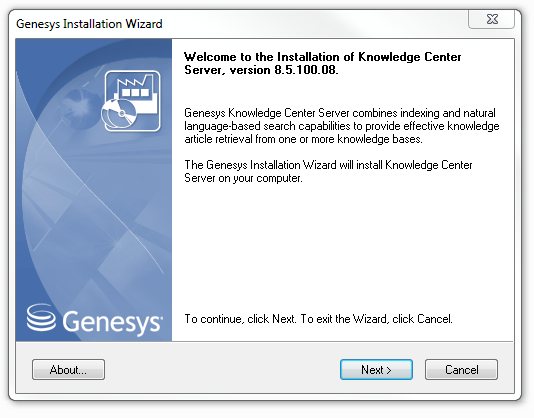Viewport: 534px width, 418px height.
Task: Click the Genesys stacked-rings logo symbol
Action: 41,318
